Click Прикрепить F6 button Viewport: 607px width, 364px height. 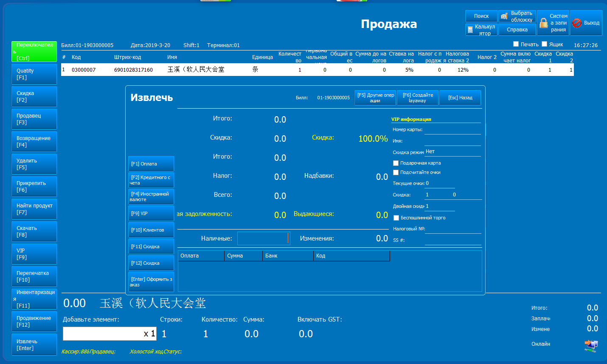click(34, 186)
